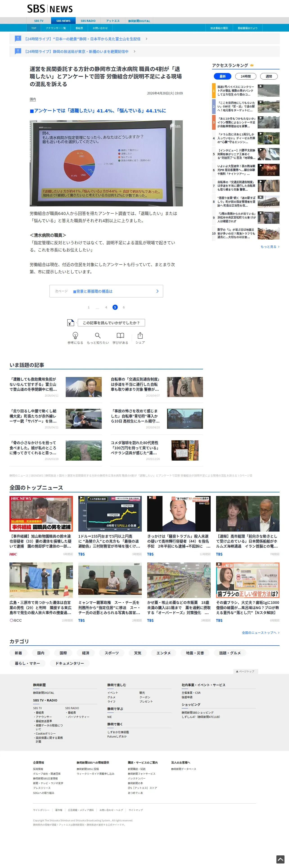Screen dimensions: 289x868
Task: Click the SBS NEWS logo
Action: (50, 9)
